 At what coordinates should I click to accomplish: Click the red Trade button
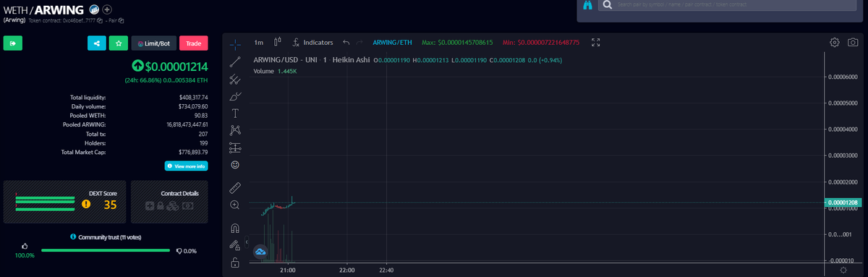(x=193, y=43)
